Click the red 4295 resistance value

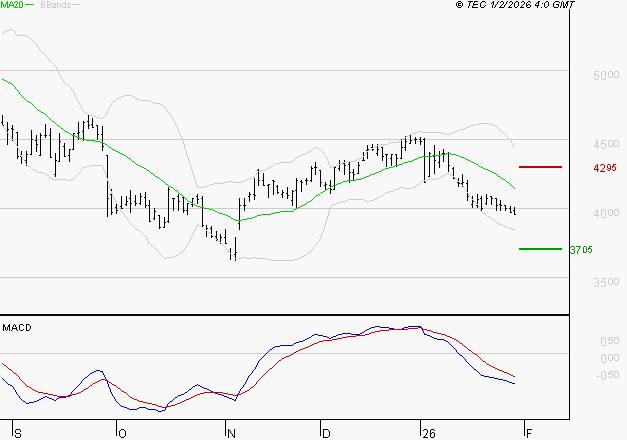coord(605,168)
